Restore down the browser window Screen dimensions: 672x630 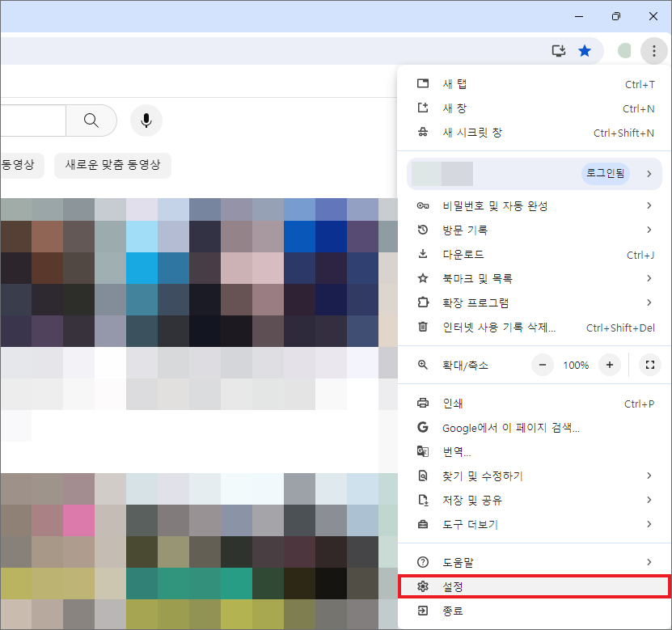(616, 16)
